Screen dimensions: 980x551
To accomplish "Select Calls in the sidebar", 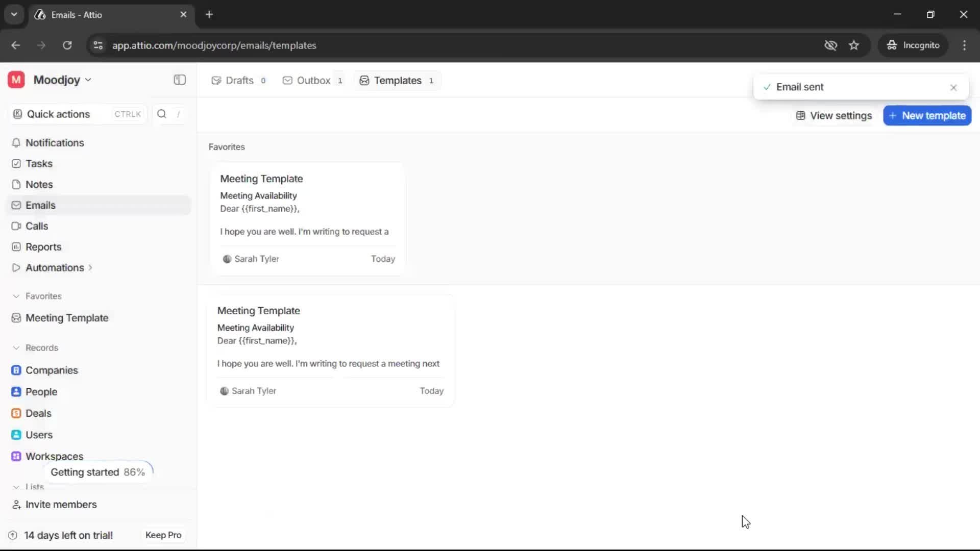I will click(36, 226).
